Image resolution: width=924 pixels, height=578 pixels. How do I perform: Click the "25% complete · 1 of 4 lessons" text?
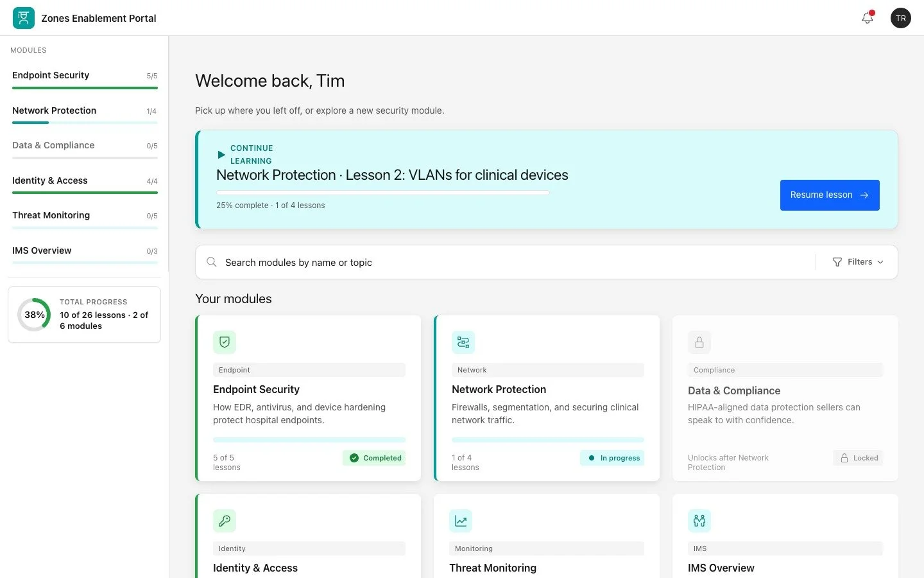[271, 206]
